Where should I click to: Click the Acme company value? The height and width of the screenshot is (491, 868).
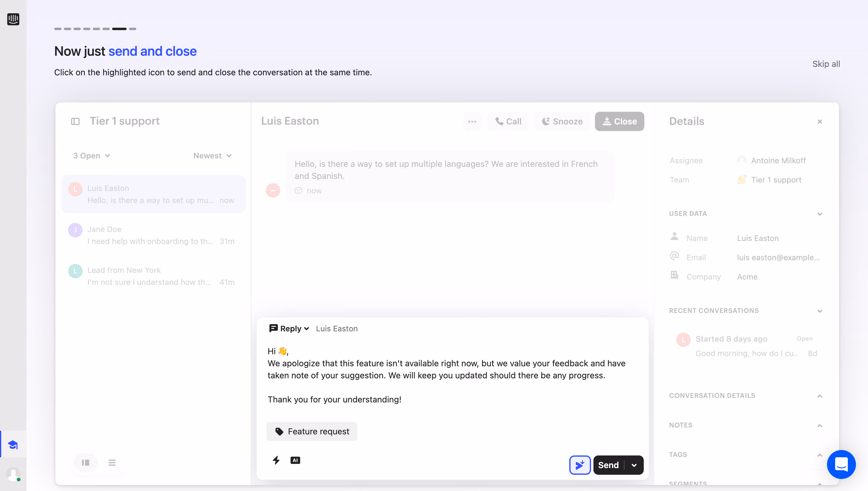747,277
